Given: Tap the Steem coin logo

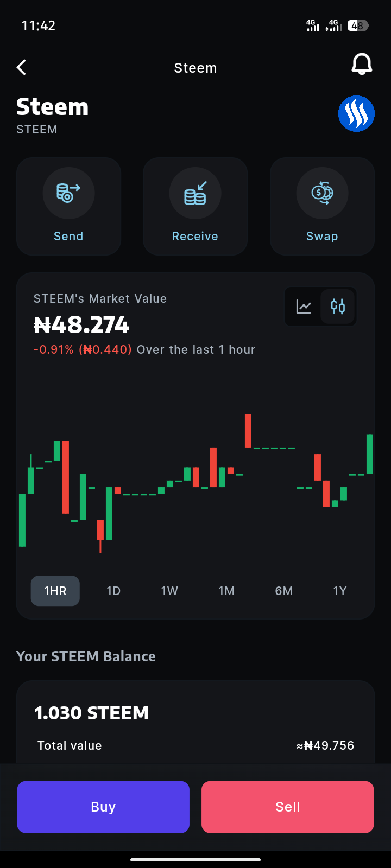Looking at the screenshot, I should click(x=356, y=114).
